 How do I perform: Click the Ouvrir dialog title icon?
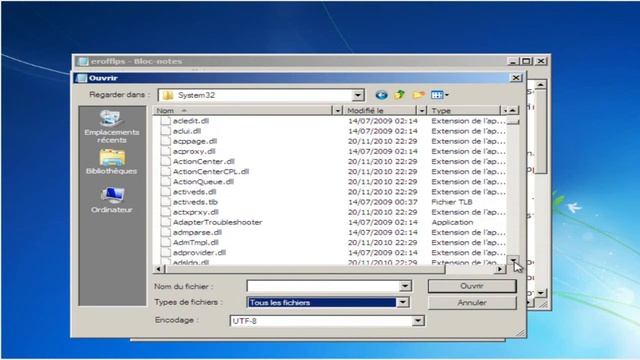tap(82, 78)
